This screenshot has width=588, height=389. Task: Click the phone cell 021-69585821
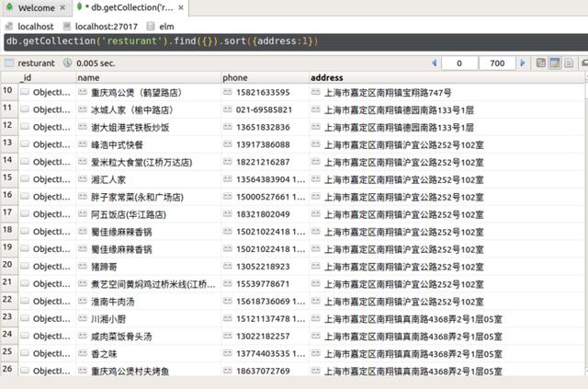(x=266, y=109)
